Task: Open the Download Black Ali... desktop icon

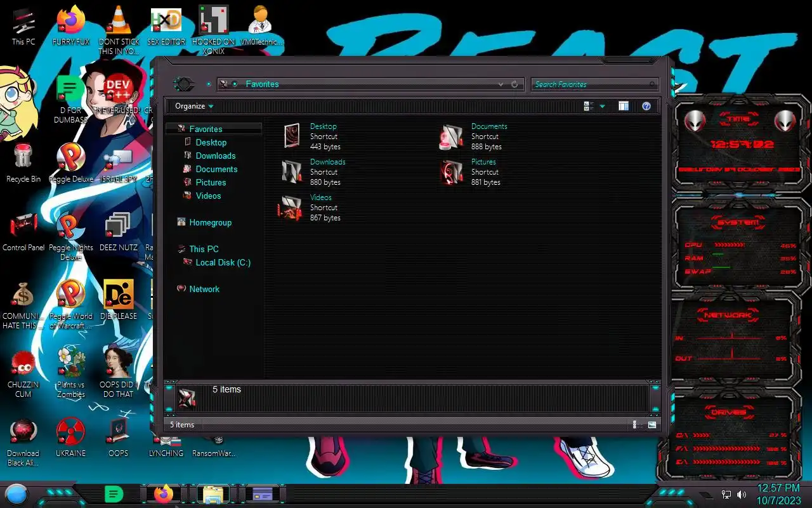Action: [x=23, y=443]
